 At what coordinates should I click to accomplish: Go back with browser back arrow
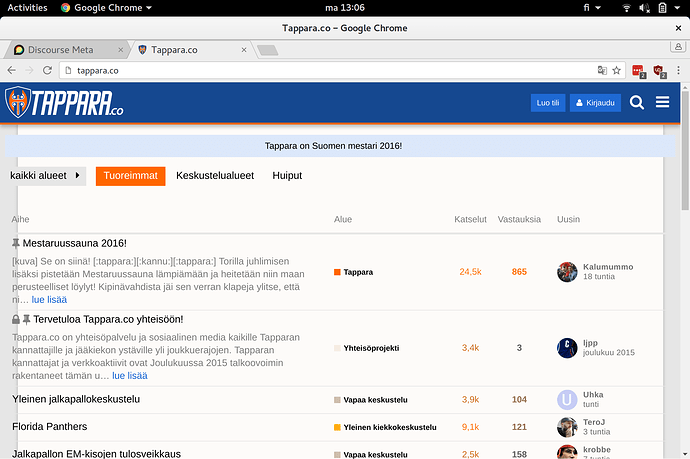[x=12, y=70]
